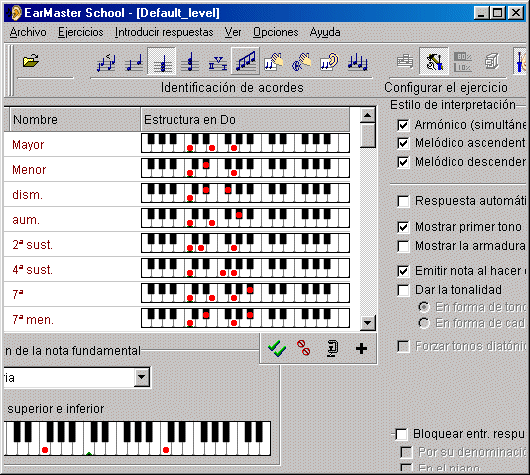
Task: Toggle Armónico (simultáneo) checkbox
Action: pos(403,125)
